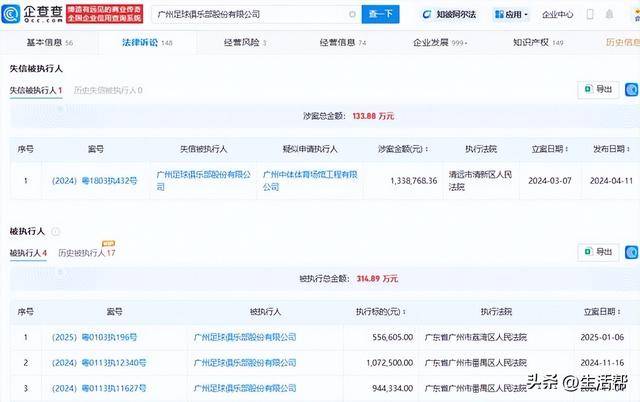
Task: Select 历史失信被执行人 0 sub-tab
Action: (108, 90)
